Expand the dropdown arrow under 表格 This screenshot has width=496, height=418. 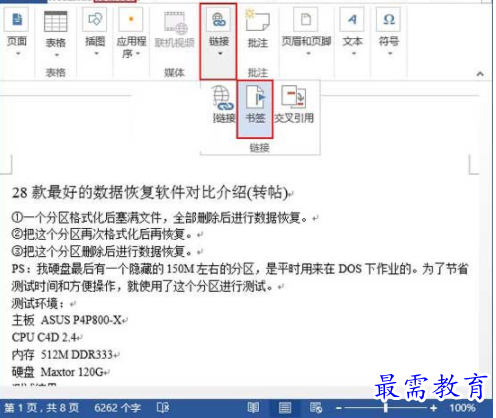(56, 55)
